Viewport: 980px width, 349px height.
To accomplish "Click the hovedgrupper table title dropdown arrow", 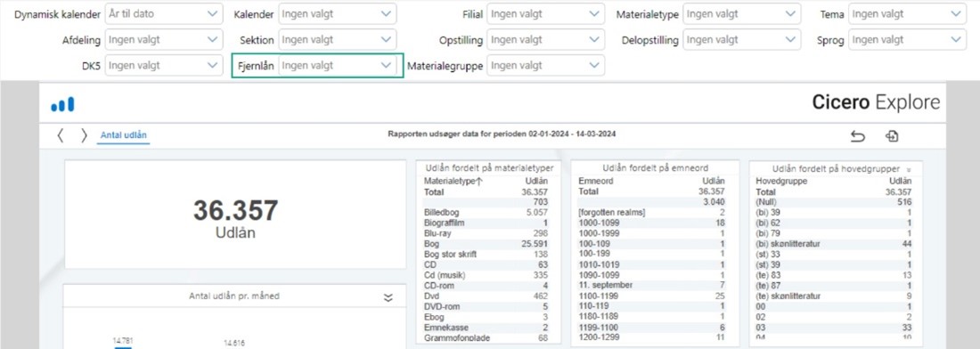I will pyautogui.click(x=908, y=169).
